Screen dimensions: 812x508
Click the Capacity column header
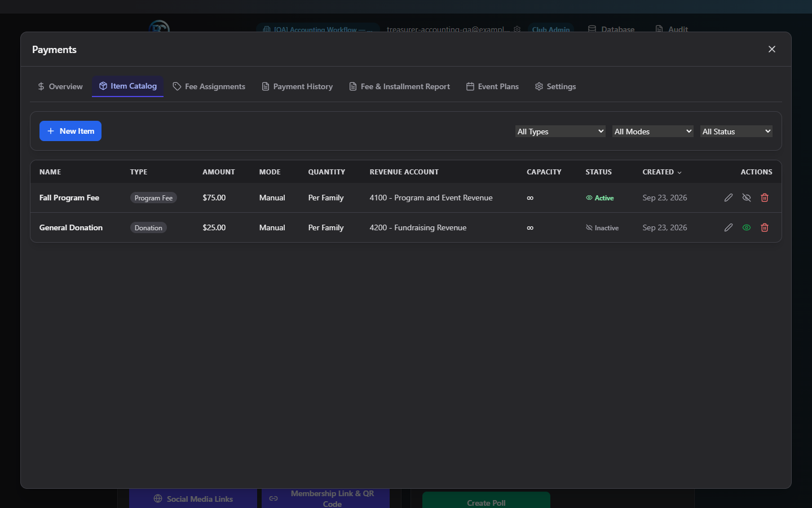[544, 172]
